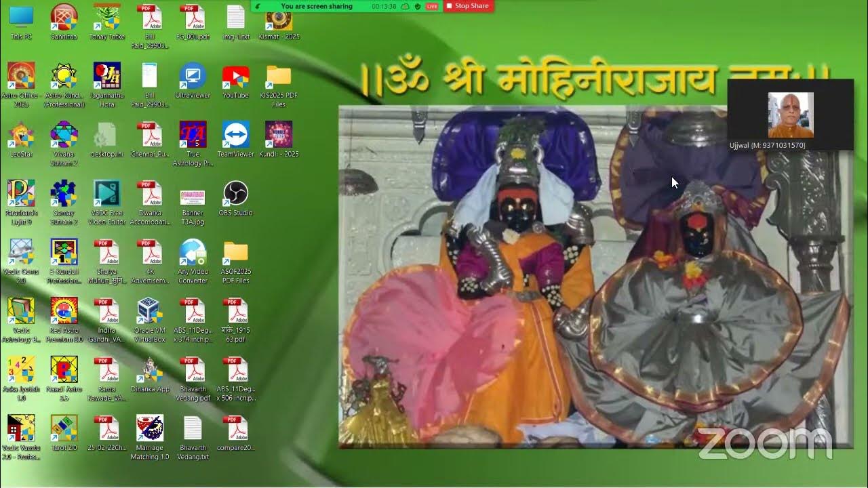Launch VSDC Free Video Editor
The width and height of the screenshot is (868, 488).
[107, 203]
